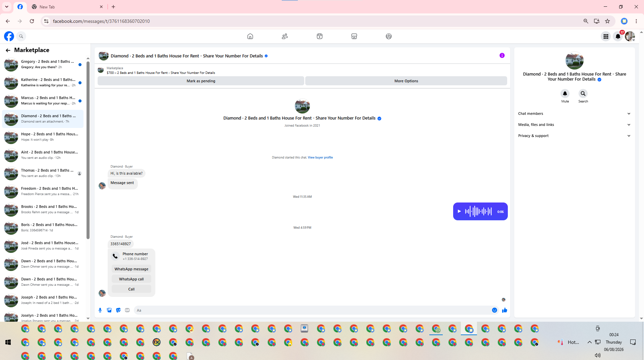This screenshot has width=644, height=360.
Task: Open Brooks's conversation
Action: point(43,210)
